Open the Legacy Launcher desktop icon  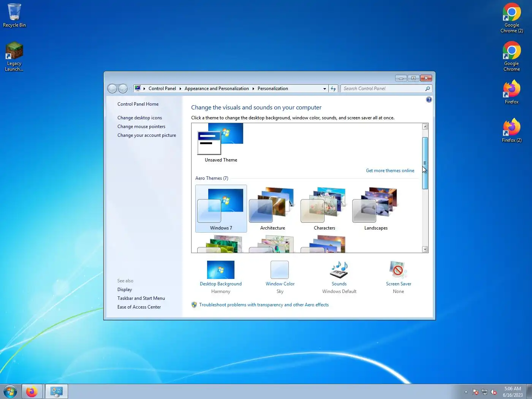14,56
